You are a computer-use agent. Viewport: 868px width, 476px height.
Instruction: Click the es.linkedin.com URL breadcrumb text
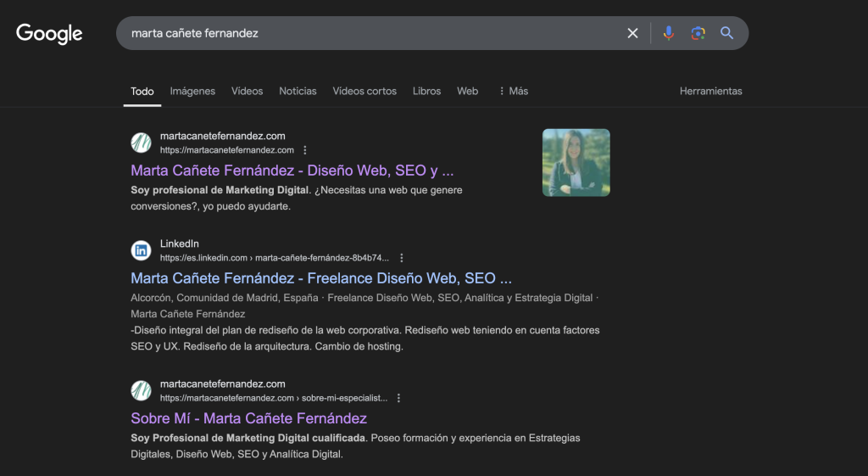[x=275, y=258]
